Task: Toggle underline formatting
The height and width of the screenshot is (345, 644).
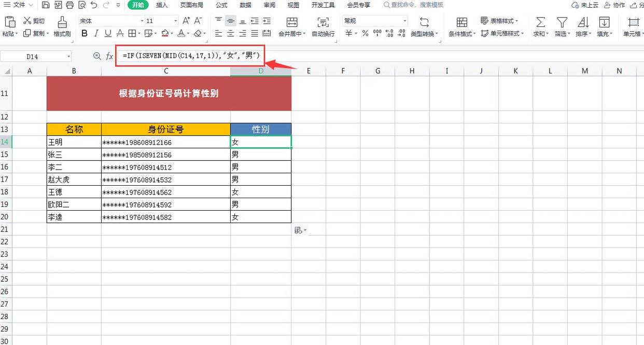Action: pos(109,33)
